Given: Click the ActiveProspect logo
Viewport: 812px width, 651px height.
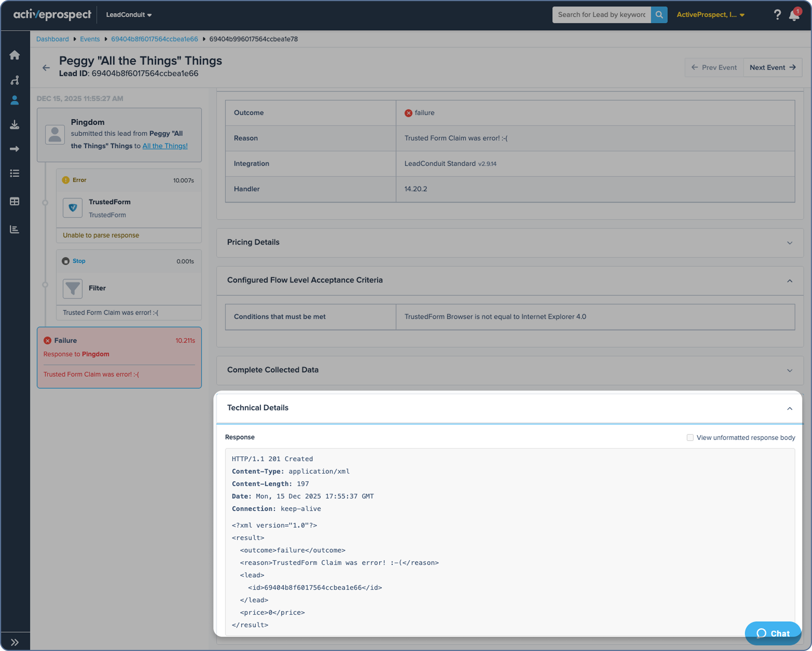Looking at the screenshot, I should (52, 15).
